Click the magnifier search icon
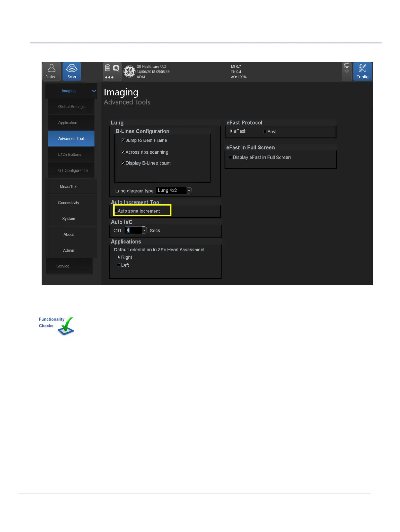The width and height of the screenshot is (400, 532). point(116,68)
